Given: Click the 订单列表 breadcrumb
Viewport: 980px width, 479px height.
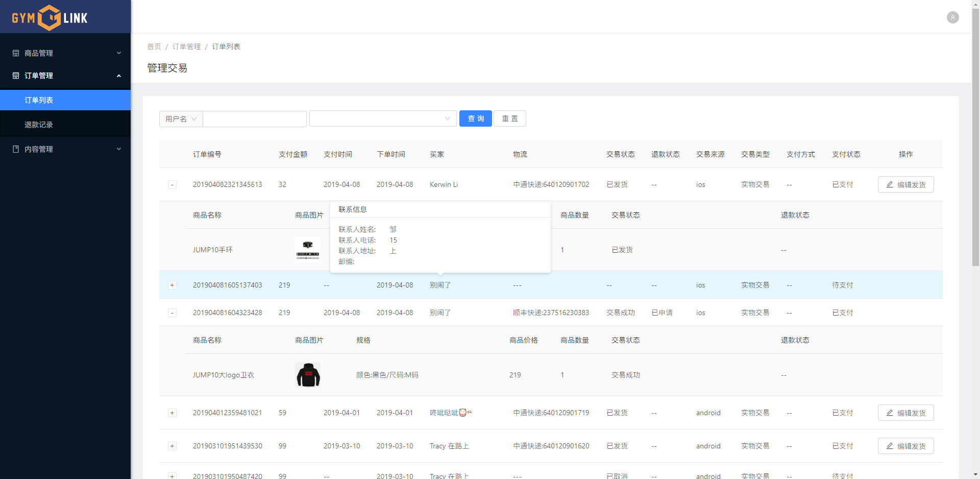Looking at the screenshot, I should coord(226,46).
